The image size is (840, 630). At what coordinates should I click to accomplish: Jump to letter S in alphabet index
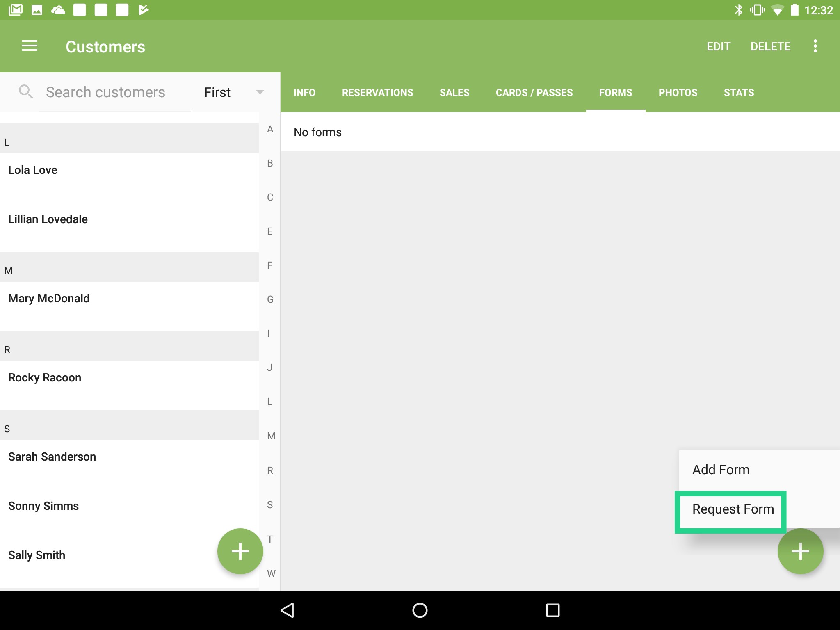pos(269,505)
